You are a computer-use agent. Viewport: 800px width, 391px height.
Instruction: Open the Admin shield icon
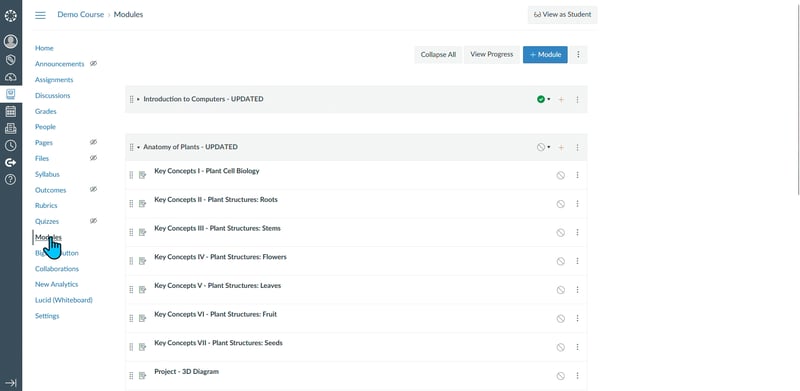click(x=11, y=60)
